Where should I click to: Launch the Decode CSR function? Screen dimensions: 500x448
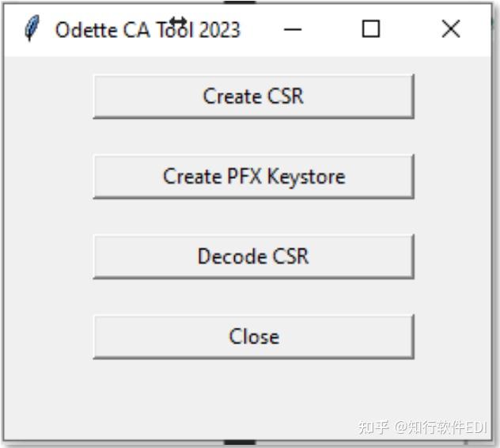tap(253, 256)
